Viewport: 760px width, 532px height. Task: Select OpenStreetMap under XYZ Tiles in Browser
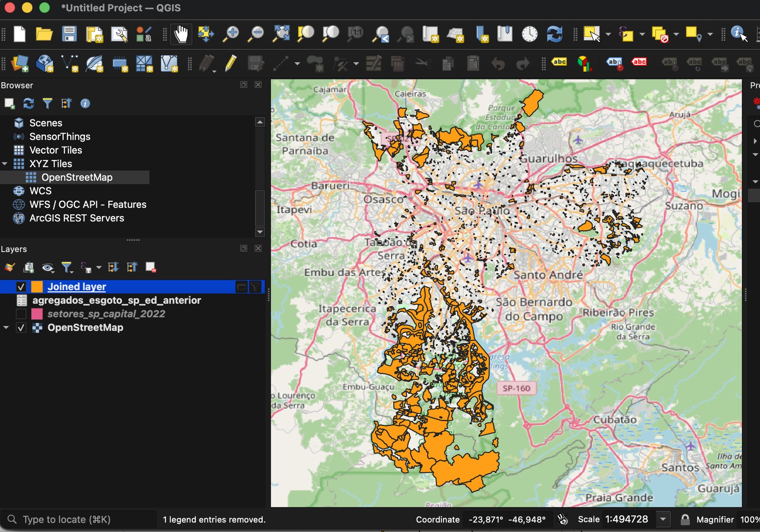pyautogui.click(x=77, y=177)
